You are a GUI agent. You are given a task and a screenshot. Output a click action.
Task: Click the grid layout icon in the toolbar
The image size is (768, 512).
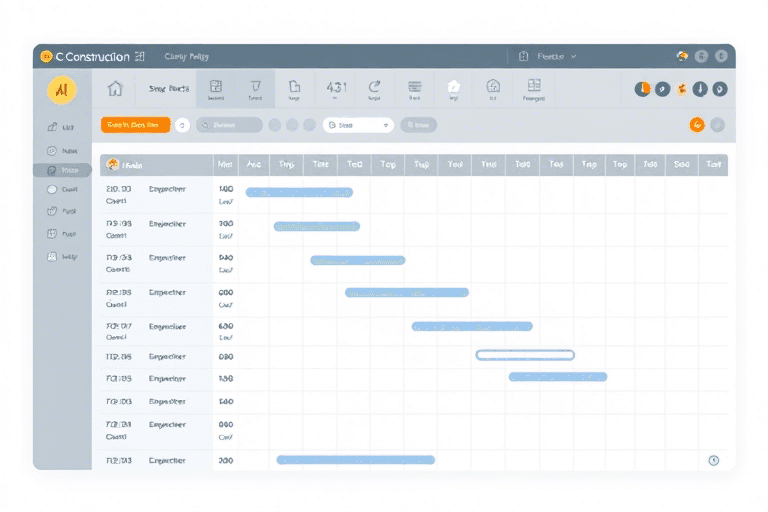click(x=533, y=88)
